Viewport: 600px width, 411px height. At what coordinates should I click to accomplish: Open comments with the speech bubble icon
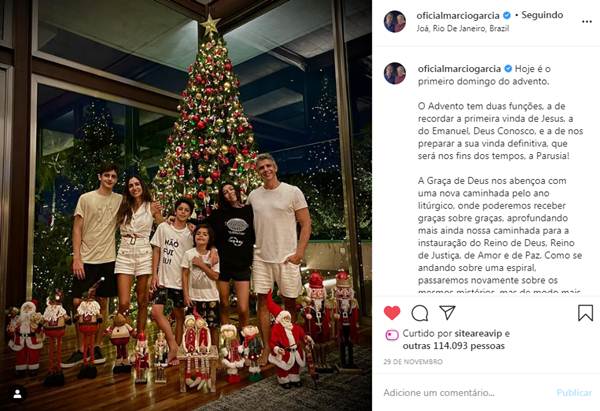419,313
